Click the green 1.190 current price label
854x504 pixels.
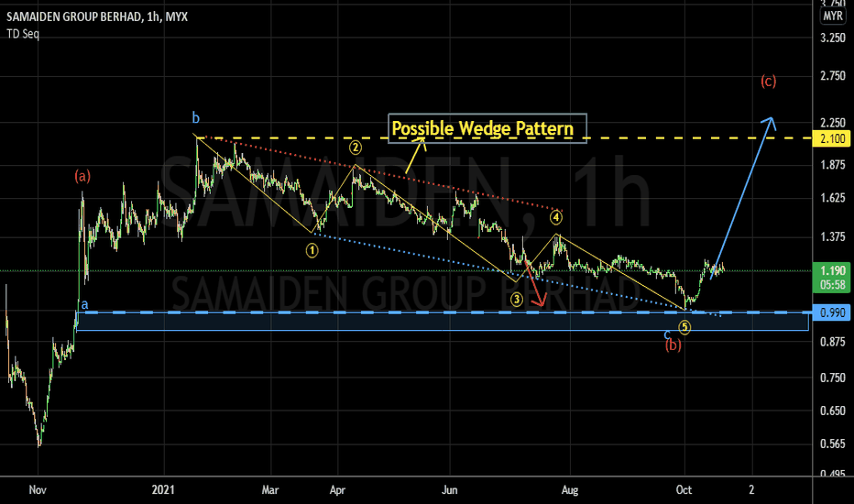[831, 270]
